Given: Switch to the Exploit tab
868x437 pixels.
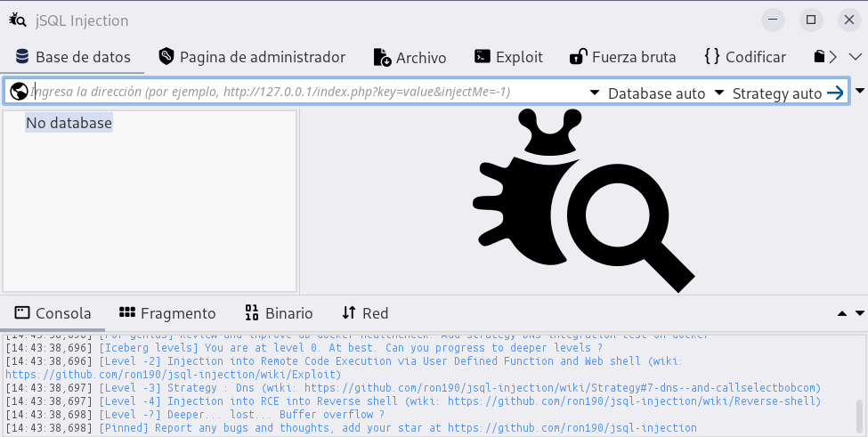Looking at the screenshot, I should coord(508,57).
